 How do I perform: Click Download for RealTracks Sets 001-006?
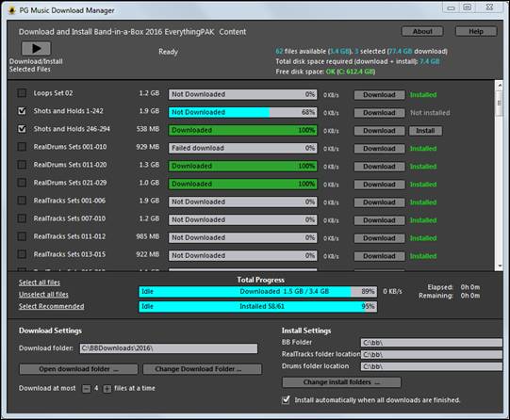point(379,202)
